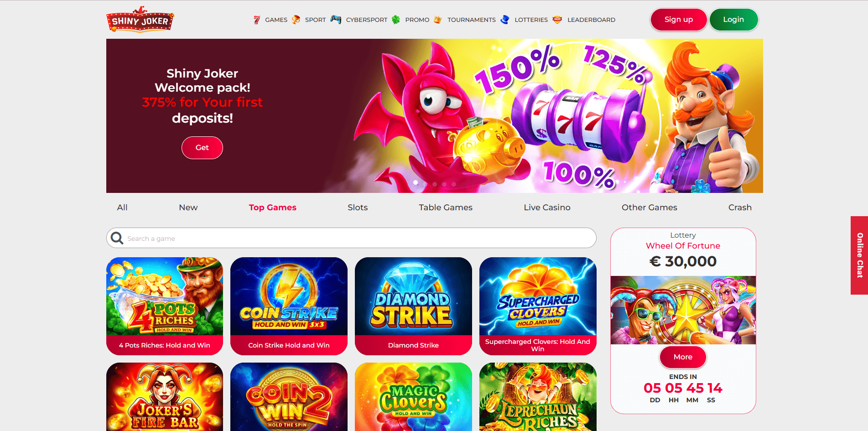Open the Online Chat side tab

tap(859, 255)
